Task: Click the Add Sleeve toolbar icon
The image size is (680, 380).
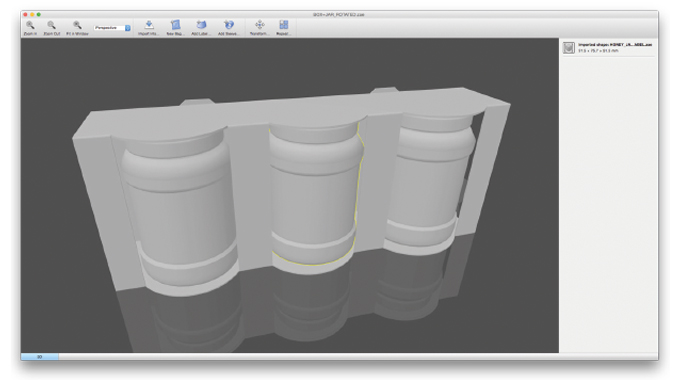Action: [228, 27]
